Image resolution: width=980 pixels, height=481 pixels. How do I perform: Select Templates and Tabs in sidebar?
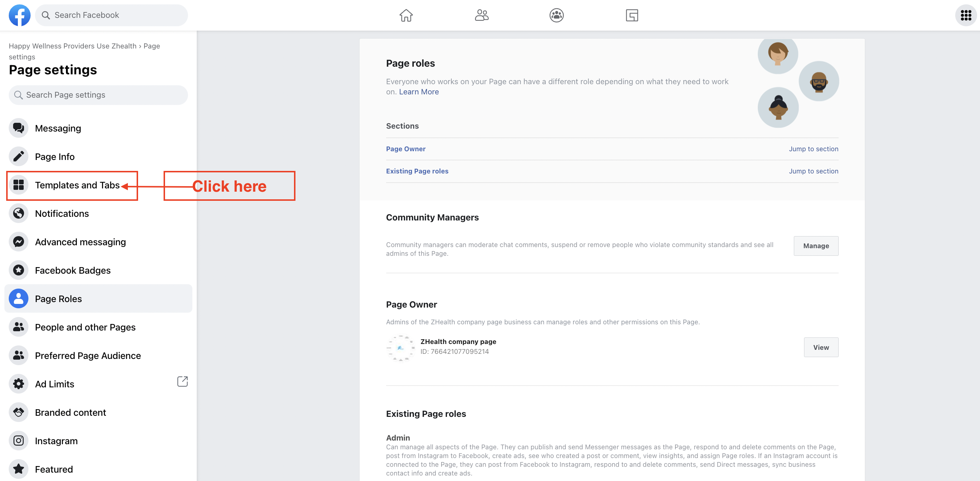[98, 185]
